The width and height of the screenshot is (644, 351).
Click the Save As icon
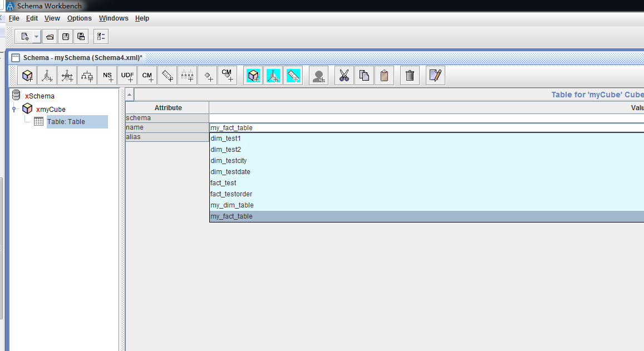[81, 37]
